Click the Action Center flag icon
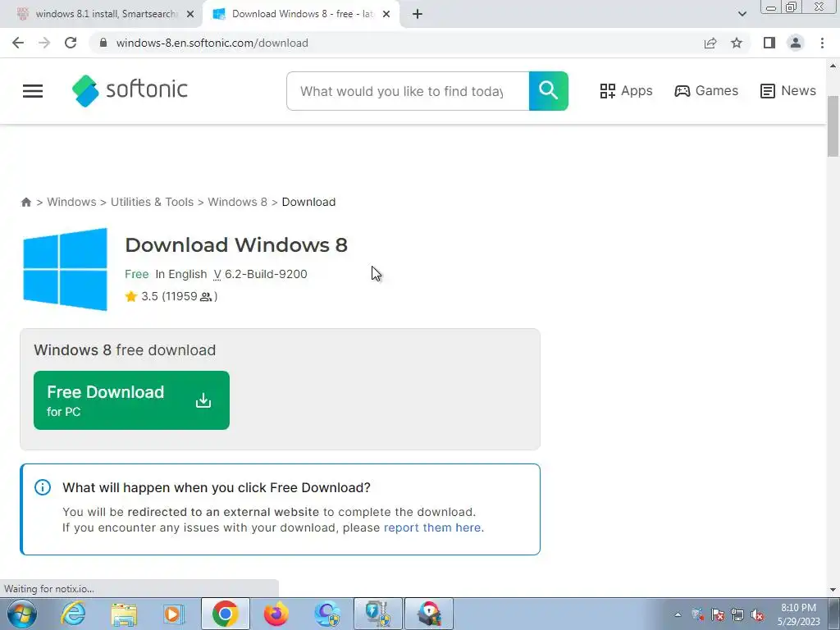Image resolution: width=840 pixels, height=630 pixels. [717, 614]
